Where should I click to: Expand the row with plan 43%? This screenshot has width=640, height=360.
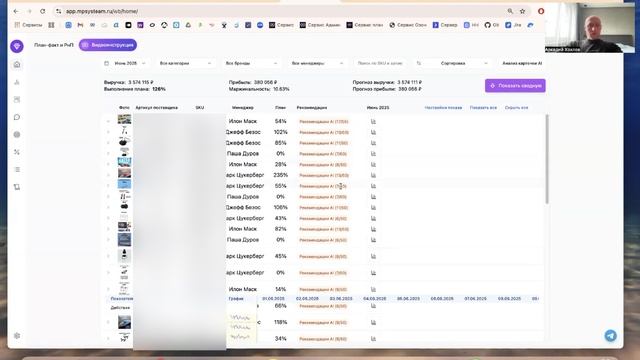point(109,218)
